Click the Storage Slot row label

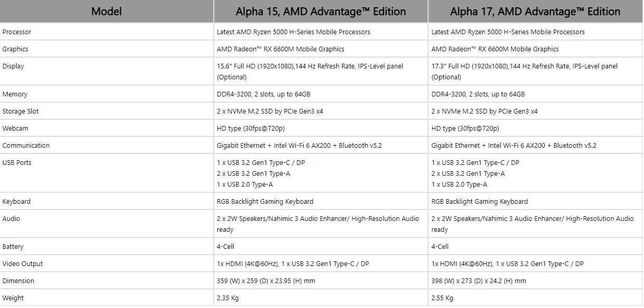click(x=21, y=111)
